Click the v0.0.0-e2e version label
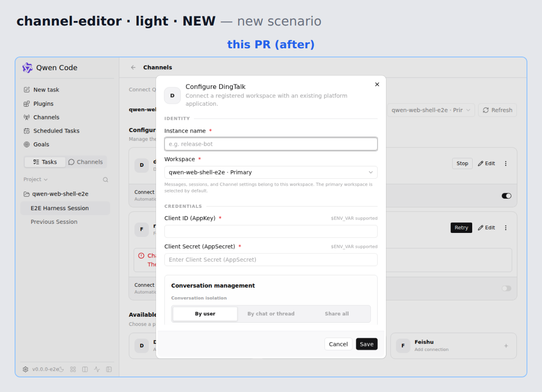 click(x=45, y=369)
